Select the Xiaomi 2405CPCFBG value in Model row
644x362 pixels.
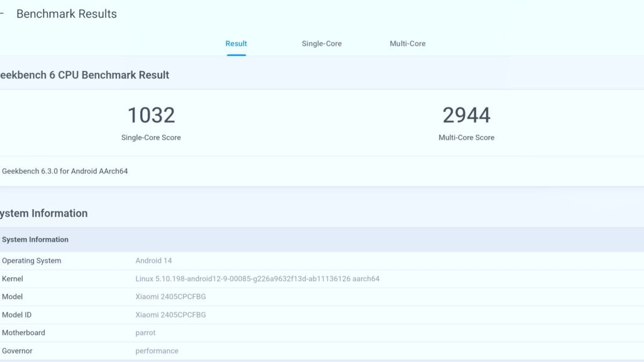pos(170,297)
